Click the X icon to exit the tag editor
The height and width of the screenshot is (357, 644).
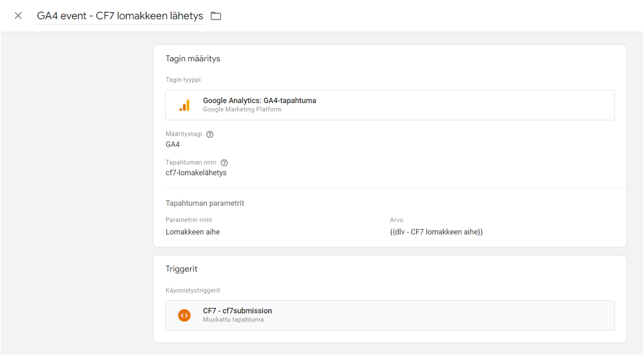[18, 15]
